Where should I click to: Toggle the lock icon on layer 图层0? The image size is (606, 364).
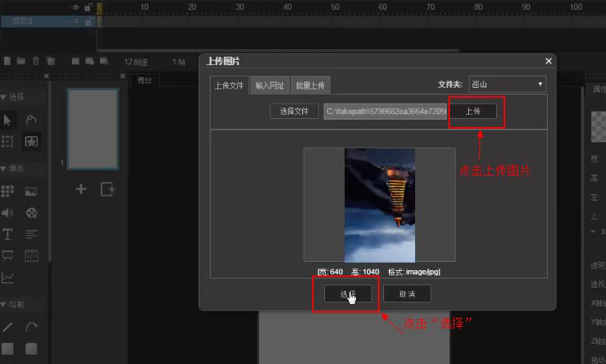[89, 22]
